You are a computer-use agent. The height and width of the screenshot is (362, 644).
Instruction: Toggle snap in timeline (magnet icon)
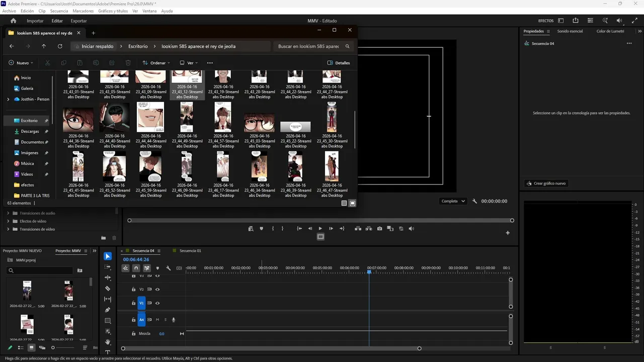(136, 268)
